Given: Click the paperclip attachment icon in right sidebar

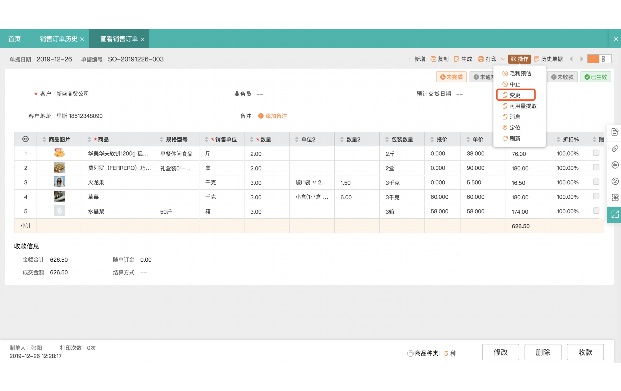Looking at the screenshot, I should pos(615,149).
